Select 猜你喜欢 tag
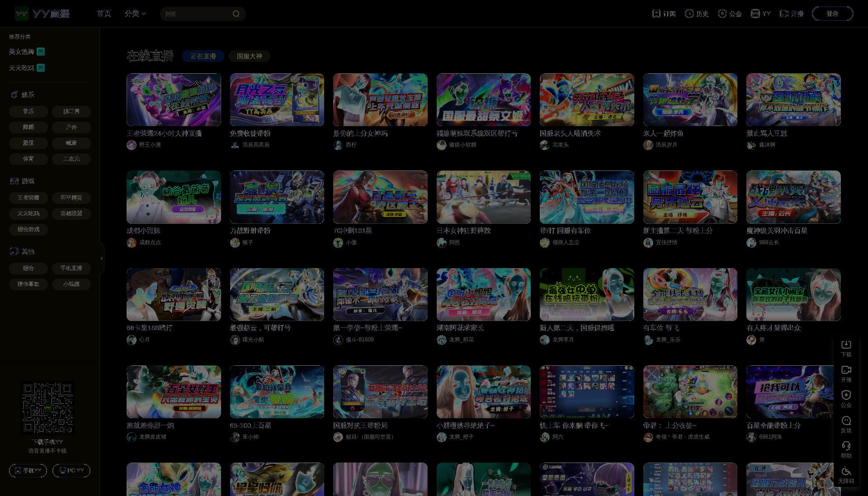 (x=28, y=284)
